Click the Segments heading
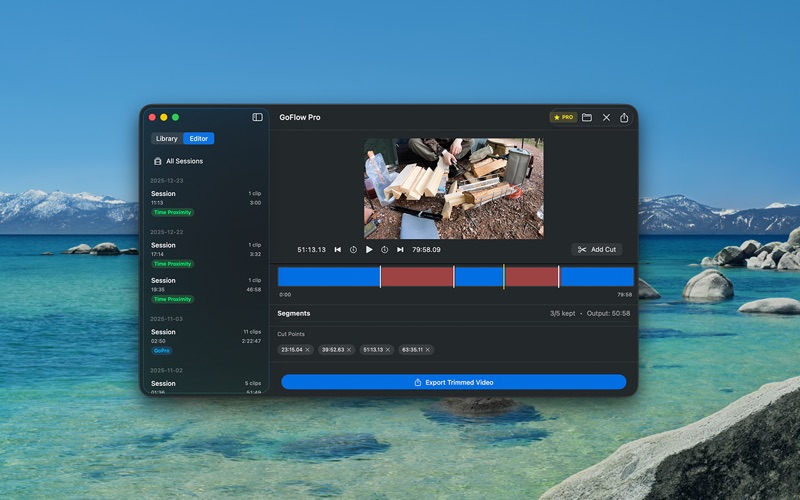Image resolution: width=800 pixels, height=500 pixels. pos(294,313)
